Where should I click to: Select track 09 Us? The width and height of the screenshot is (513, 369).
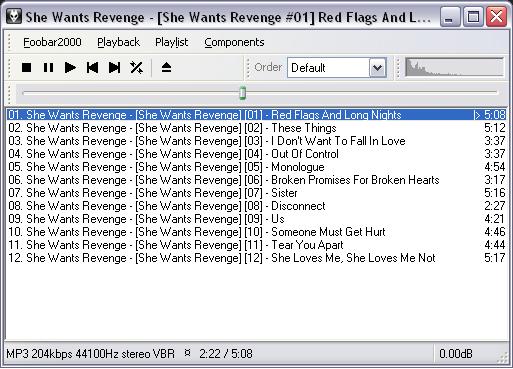click(x=257, y=219)
